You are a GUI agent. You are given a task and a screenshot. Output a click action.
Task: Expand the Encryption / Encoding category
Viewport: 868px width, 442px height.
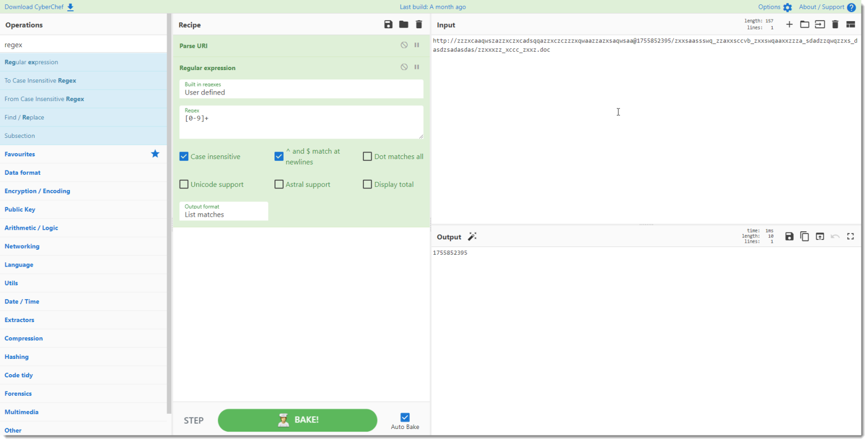(37, 191)
